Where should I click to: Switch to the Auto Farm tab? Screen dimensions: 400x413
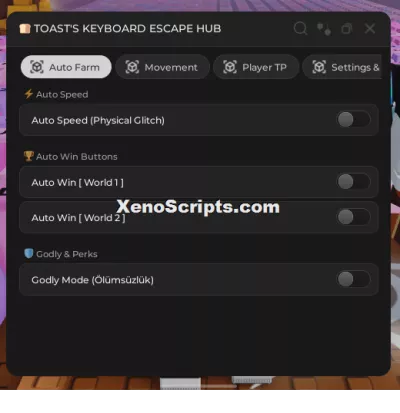tap(66, 67)
